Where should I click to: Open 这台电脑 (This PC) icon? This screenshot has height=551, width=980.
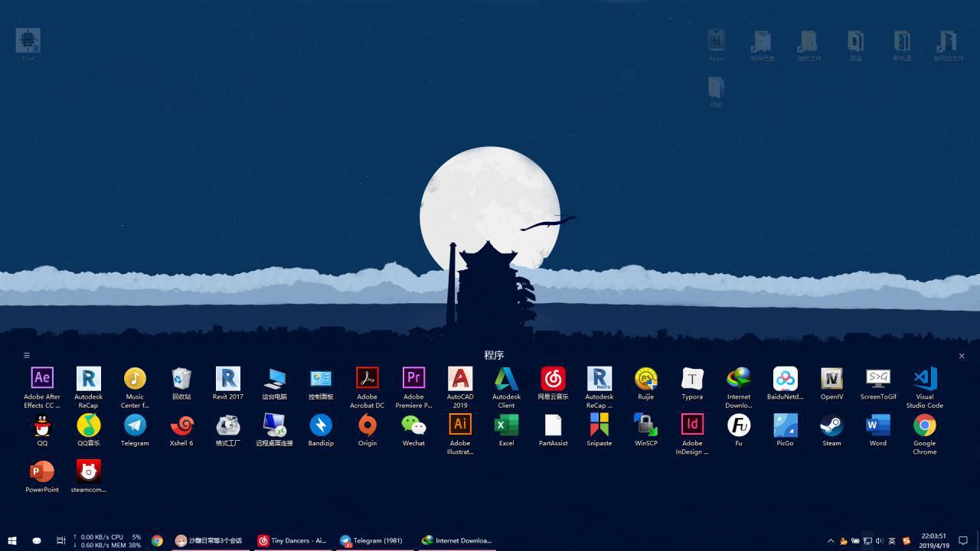(x=274, y=383)
